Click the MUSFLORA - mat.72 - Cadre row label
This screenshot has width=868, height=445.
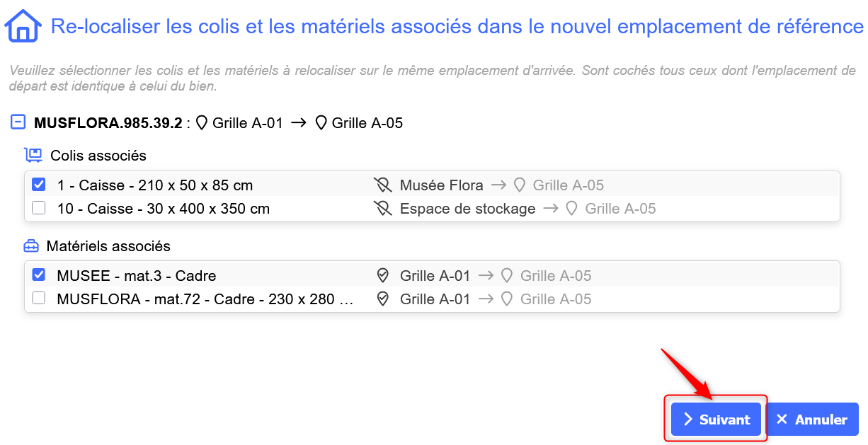(205, 299)
